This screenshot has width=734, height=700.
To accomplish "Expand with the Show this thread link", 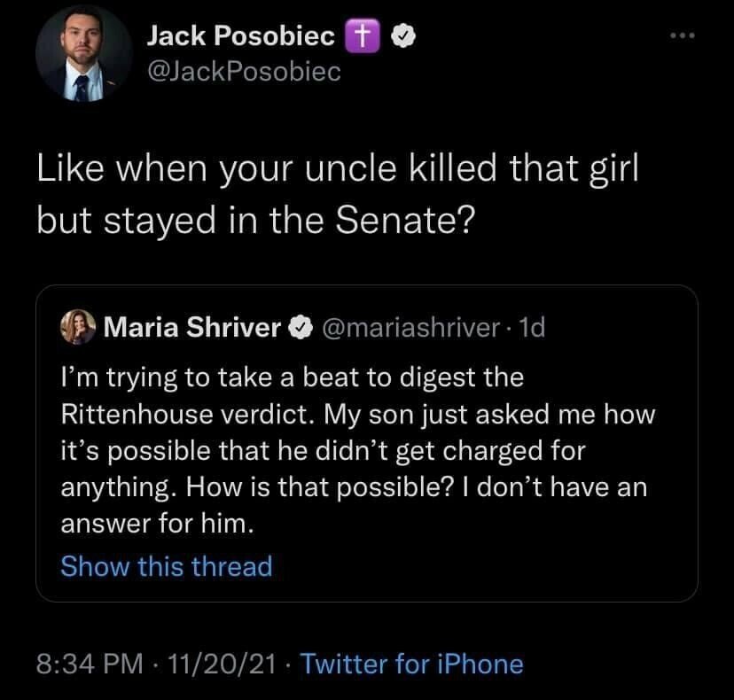I will click(x=166, y=566).
